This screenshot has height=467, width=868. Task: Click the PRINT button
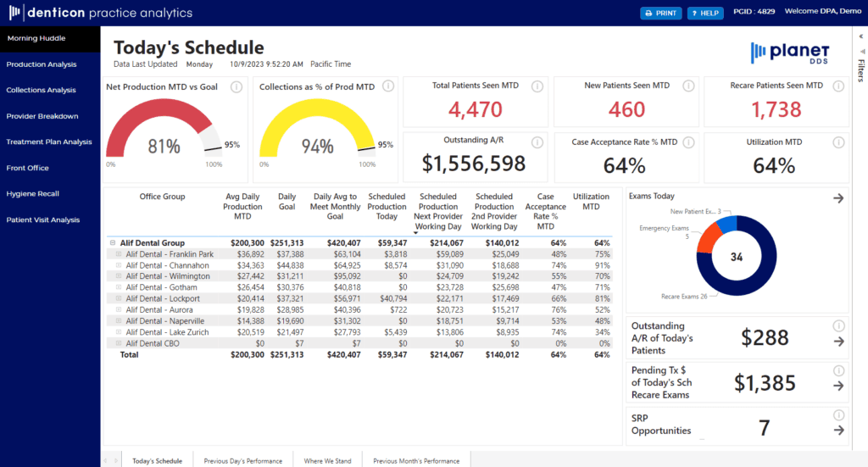(660, 13)
